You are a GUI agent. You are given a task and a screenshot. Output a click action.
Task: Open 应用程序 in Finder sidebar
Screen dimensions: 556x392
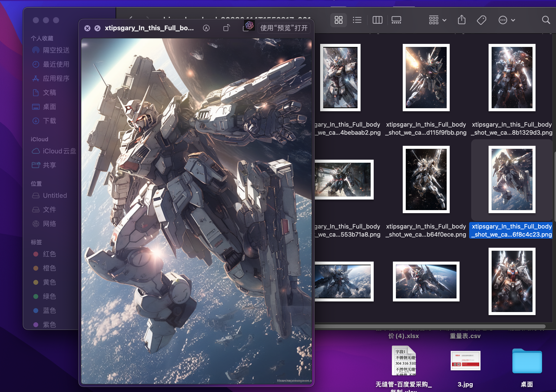click(51, 78)
